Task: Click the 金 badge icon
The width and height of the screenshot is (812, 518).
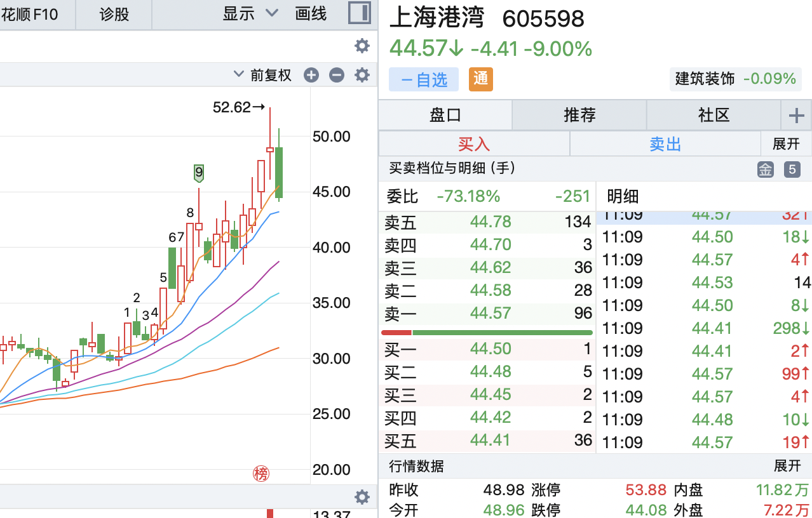Action: [x=766, y=169]
